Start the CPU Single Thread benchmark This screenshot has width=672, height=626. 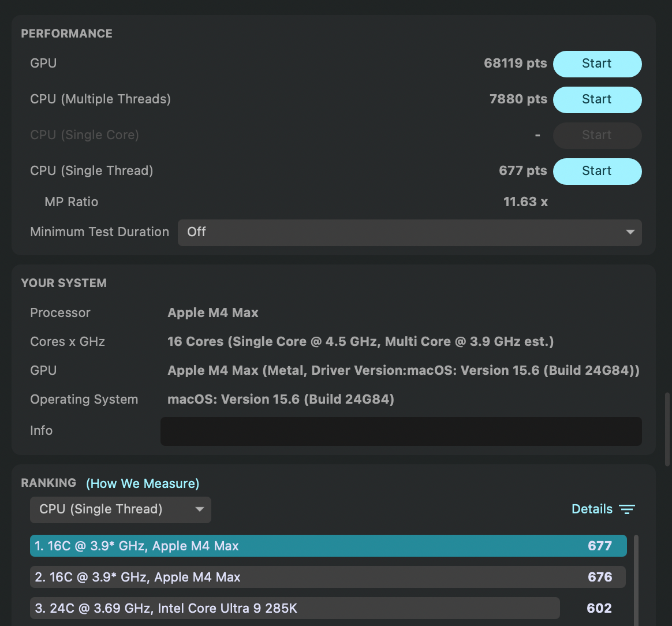point(597,171)
